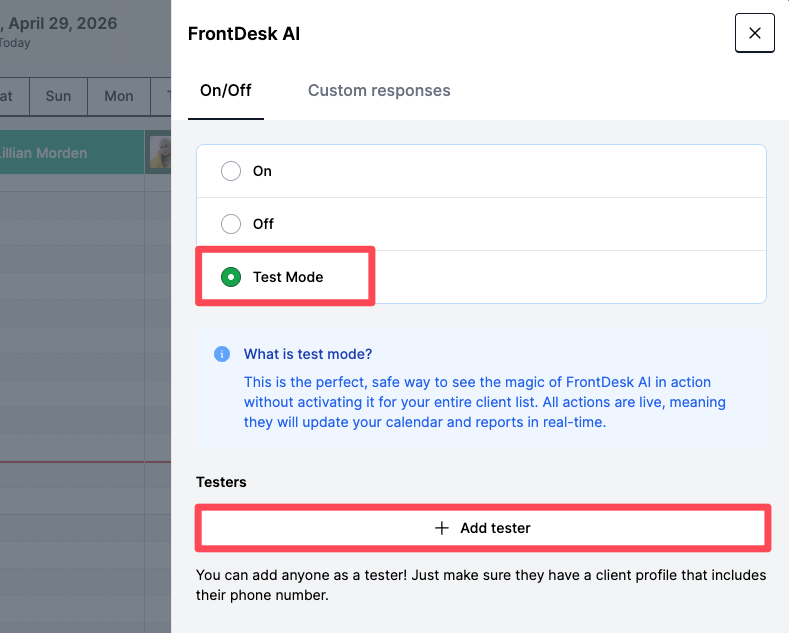Image resolution: width=789 pixels, height=633 pixels.
Task: Switch to the On/Off tab
Action: (x=226, y=91)
